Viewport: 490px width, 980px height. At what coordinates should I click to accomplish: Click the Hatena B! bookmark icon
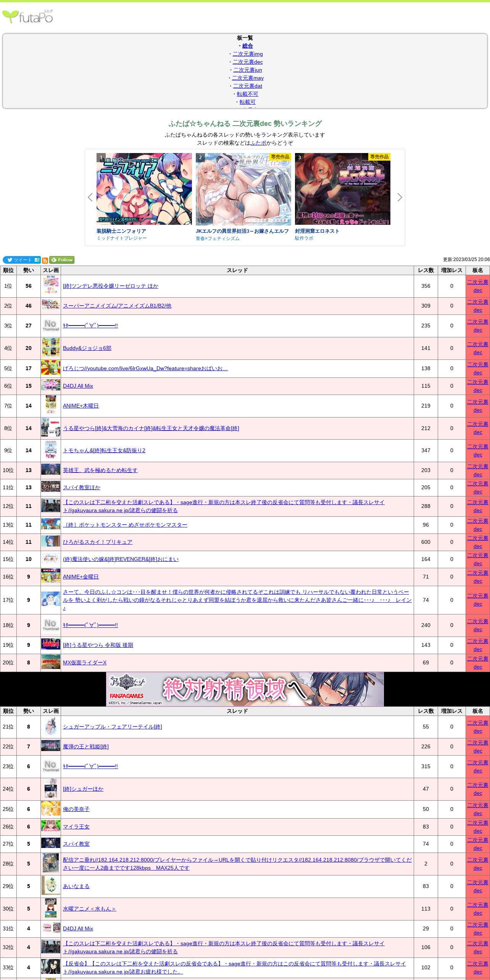37,260
